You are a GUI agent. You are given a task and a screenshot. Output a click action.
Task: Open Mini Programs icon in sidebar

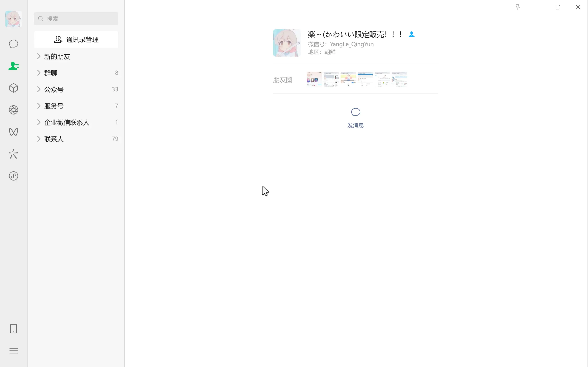(13, 176)
